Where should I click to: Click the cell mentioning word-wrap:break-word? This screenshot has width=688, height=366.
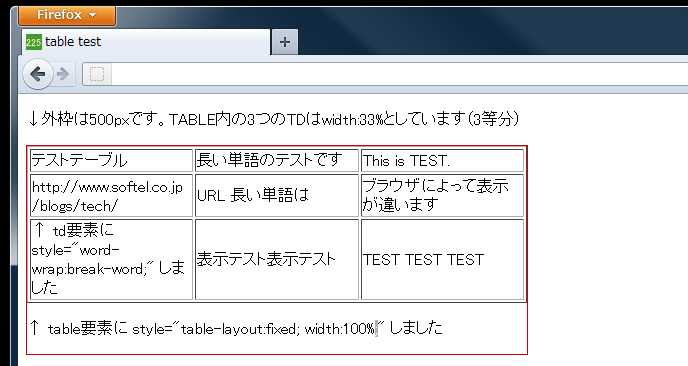point(111,259)
